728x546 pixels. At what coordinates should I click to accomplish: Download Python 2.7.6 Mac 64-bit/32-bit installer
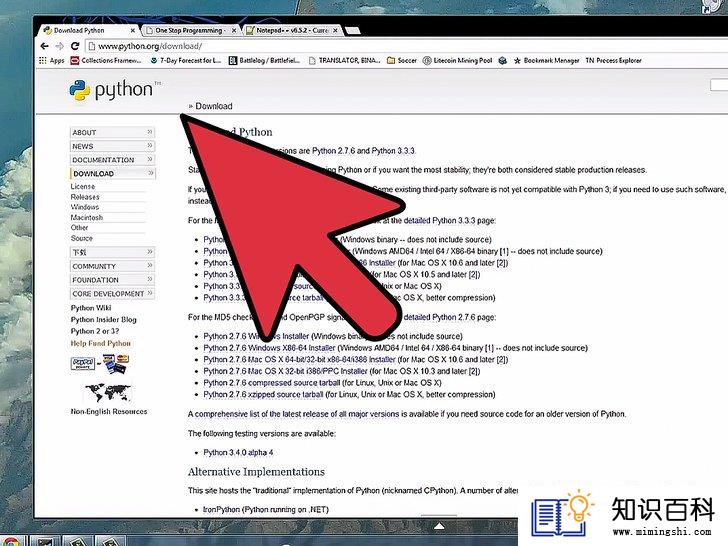pos(299,359)
